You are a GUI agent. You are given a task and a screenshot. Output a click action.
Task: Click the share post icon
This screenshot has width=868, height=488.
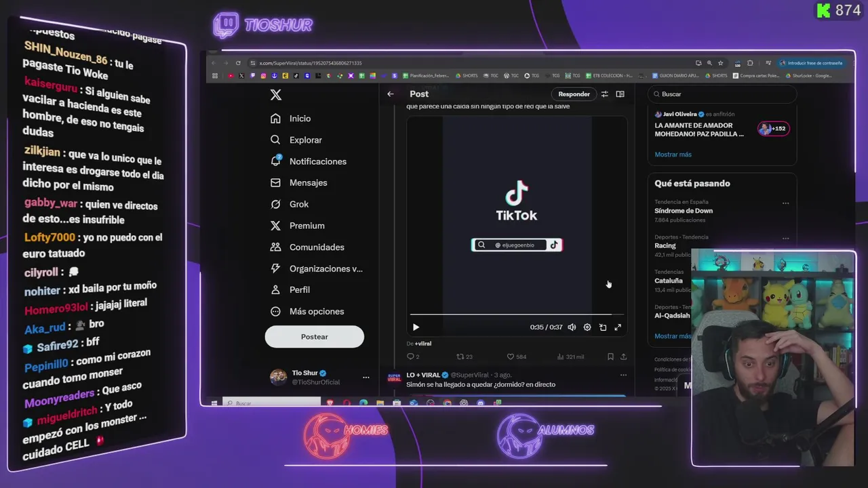[x=623, y=357]
